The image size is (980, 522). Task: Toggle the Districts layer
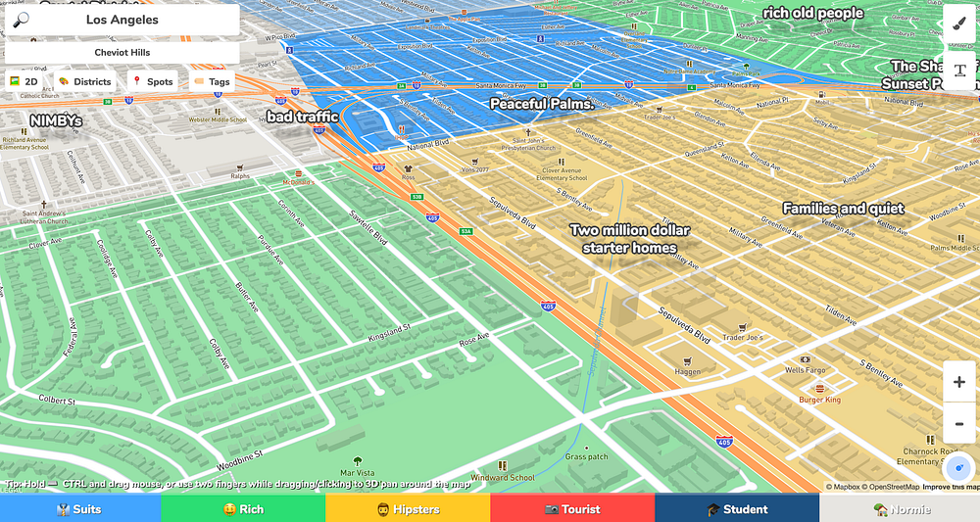(85, 82)
